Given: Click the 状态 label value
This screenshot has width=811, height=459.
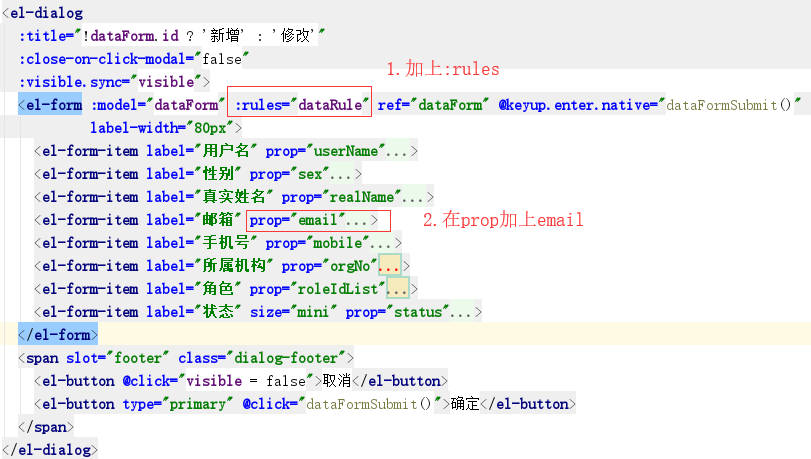Looking at the screenshot, I should click(x=218, y=312).
